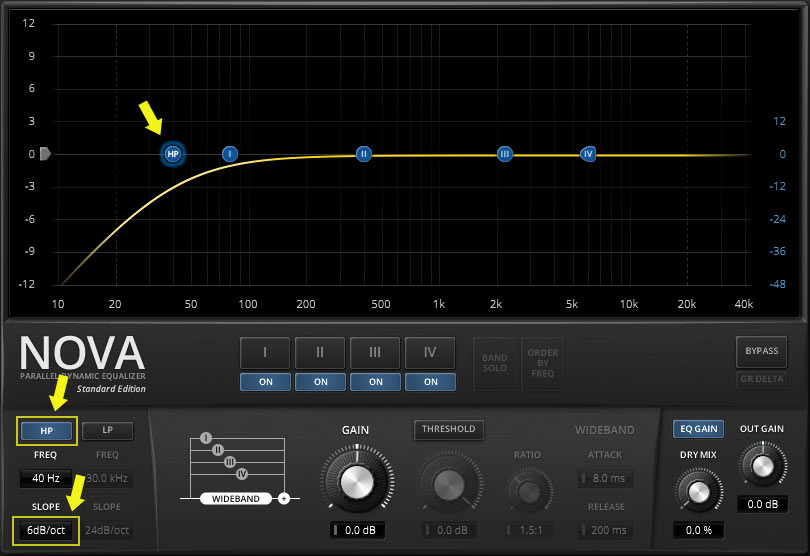Viewport: 810px width, 556px height.
Task: Click the OUT GAIN knob
Action: tap(762, 466)
